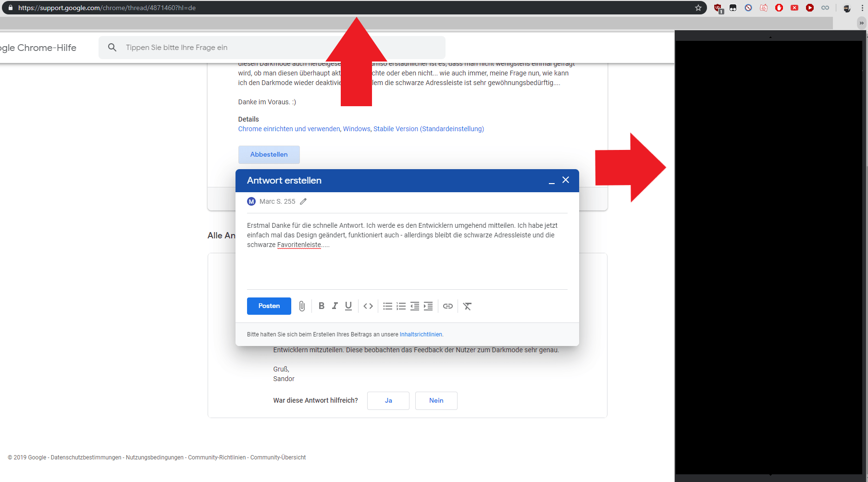
Task: Decrease the indent
Action: [415, 306]
